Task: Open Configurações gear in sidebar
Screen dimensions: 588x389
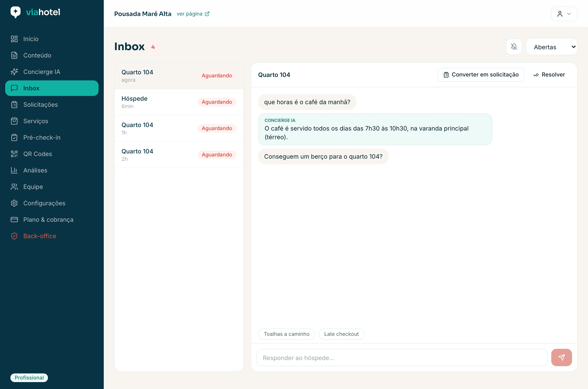Action: point(14,203)
